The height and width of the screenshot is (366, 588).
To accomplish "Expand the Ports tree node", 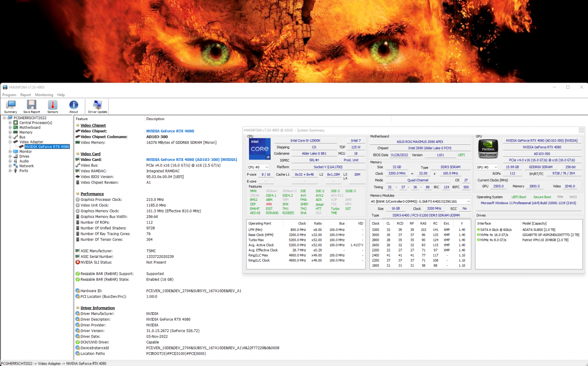I will point(10,171).
